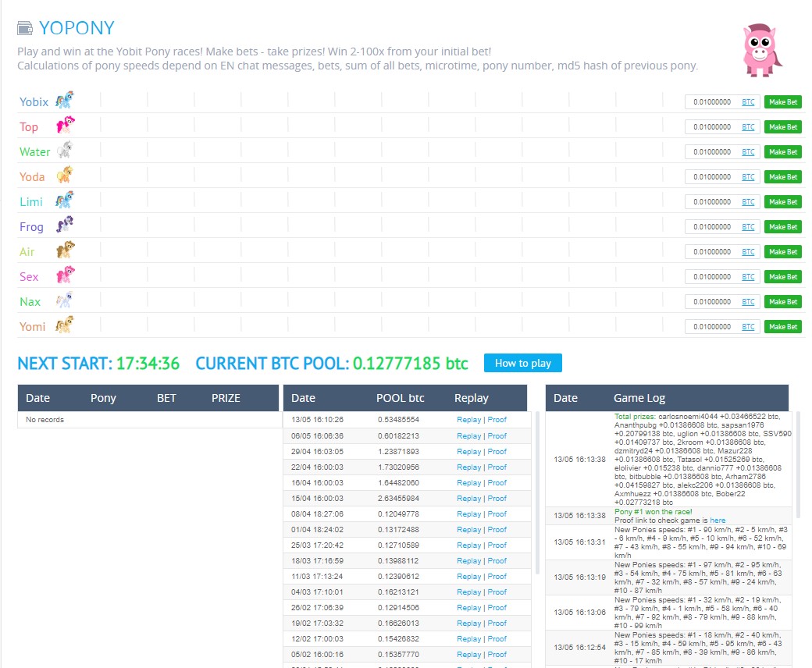Make Bet on Air pony

click(782, 251)
